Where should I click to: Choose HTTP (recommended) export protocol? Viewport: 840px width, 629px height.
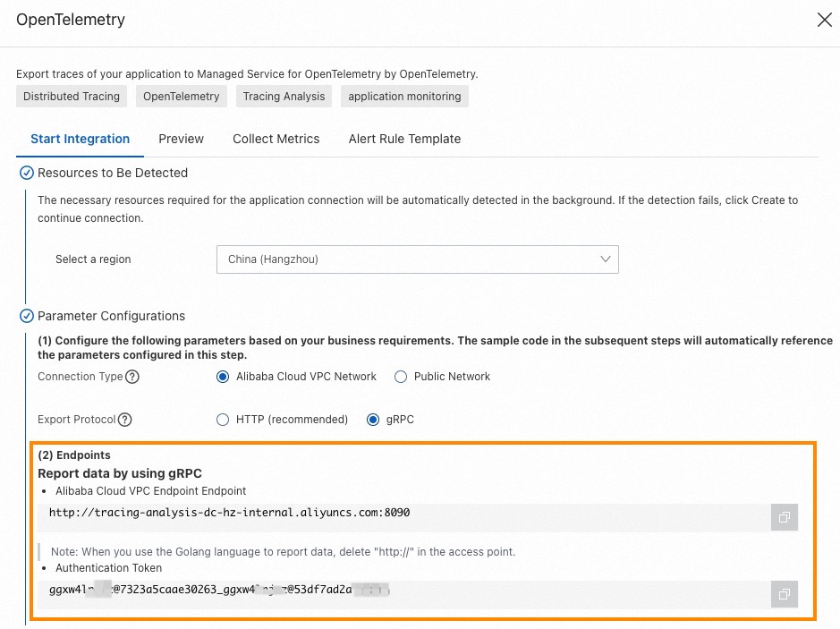223,420
